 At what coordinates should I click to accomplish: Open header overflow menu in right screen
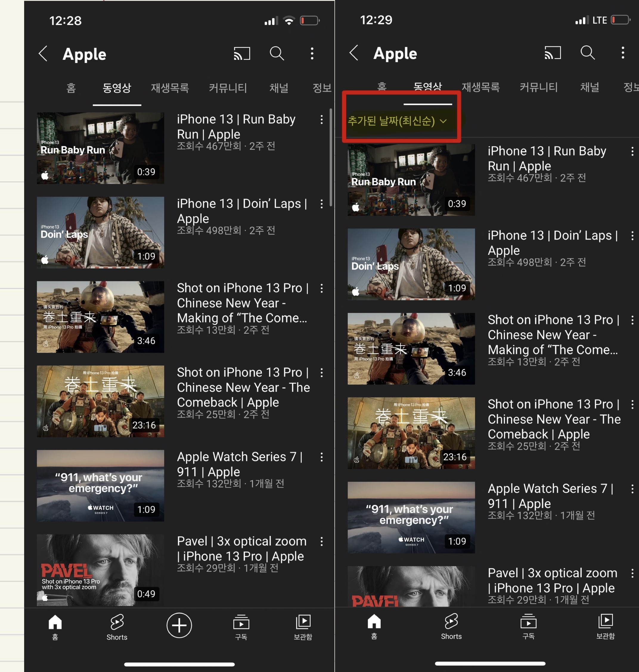[623, 53]
